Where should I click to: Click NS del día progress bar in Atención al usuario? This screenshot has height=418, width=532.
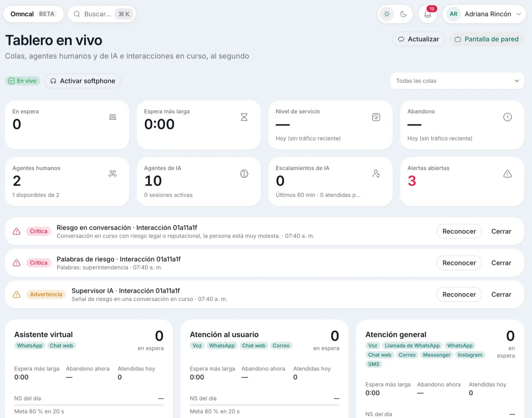click(265, 405)
